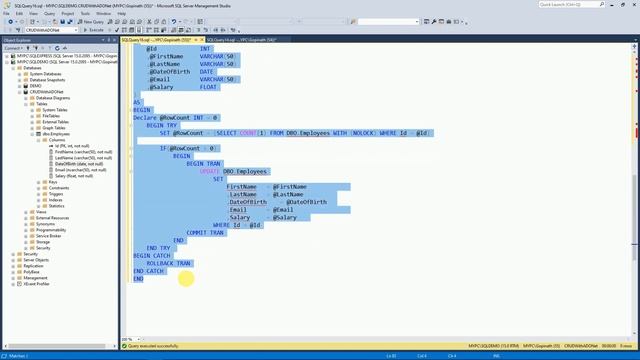Collapse the Databases tree node
This screenshot has width=640, height=360.
click(13, 68)
